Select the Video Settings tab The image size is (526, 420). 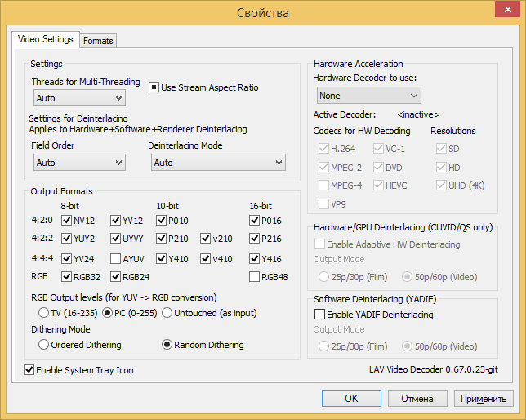click(x=46, y=39)
